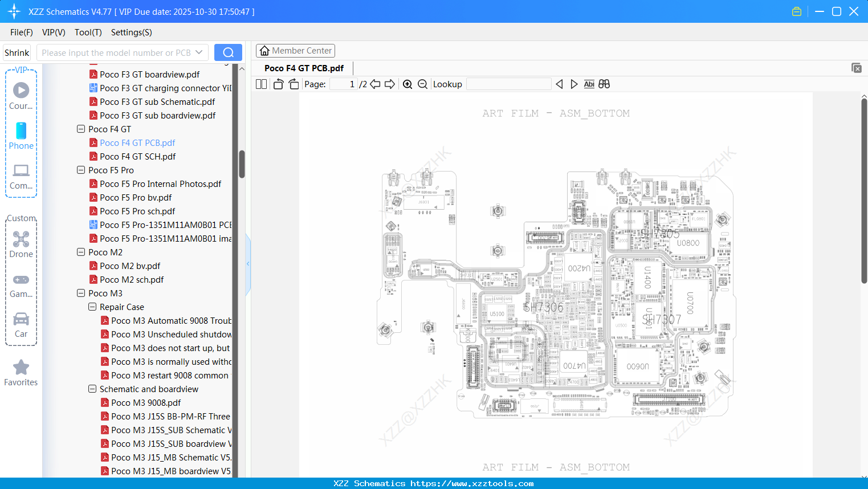Find previous Lookup match triangle
The height and width of the screenshot is (489, 868).
tap(559, 84)
